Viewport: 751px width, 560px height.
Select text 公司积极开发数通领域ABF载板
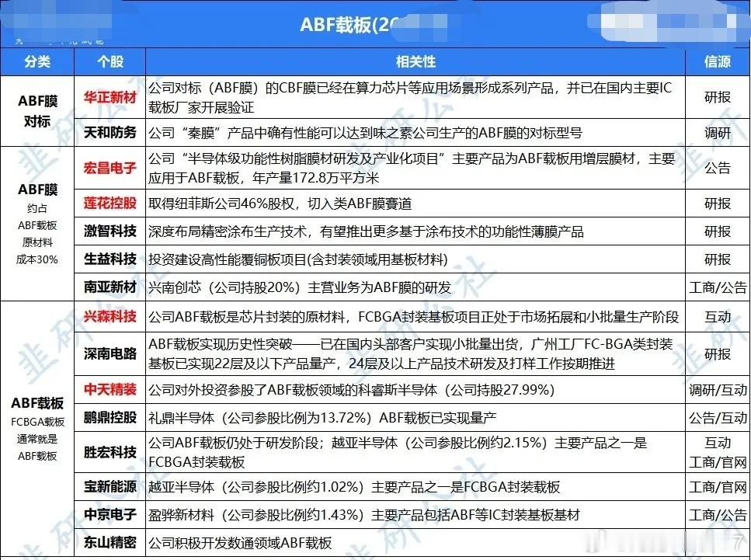(x=240, y=543)
